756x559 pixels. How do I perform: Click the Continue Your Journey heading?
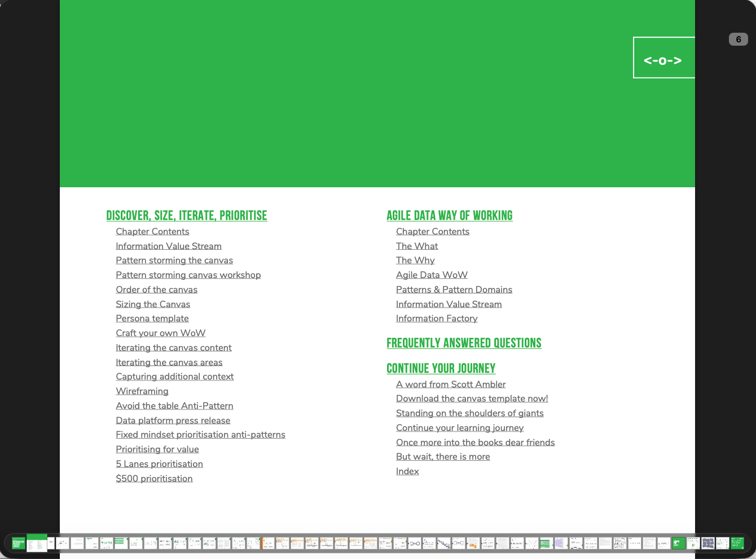(441, 368)
